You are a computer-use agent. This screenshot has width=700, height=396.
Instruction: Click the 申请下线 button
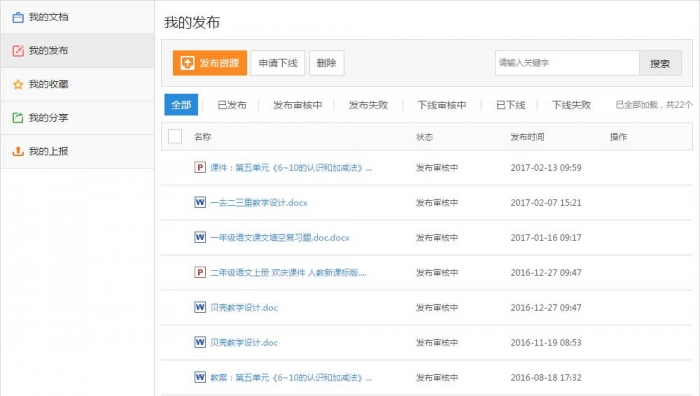click(x=278, y=63)
